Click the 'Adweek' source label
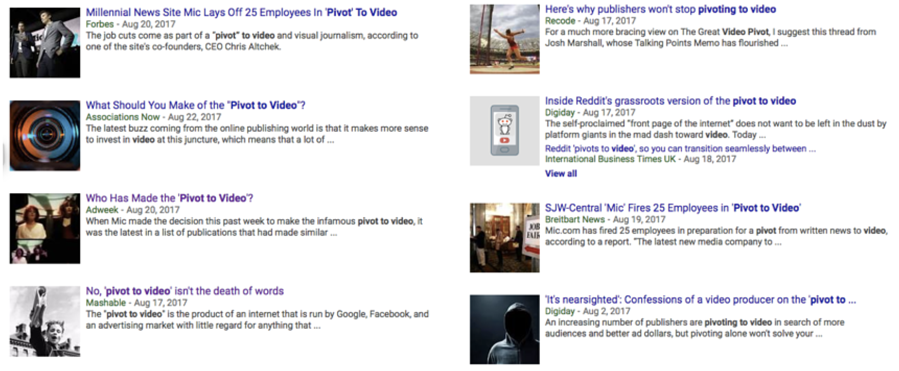Viewport: 899px width, 371px height. coord(101,210)
